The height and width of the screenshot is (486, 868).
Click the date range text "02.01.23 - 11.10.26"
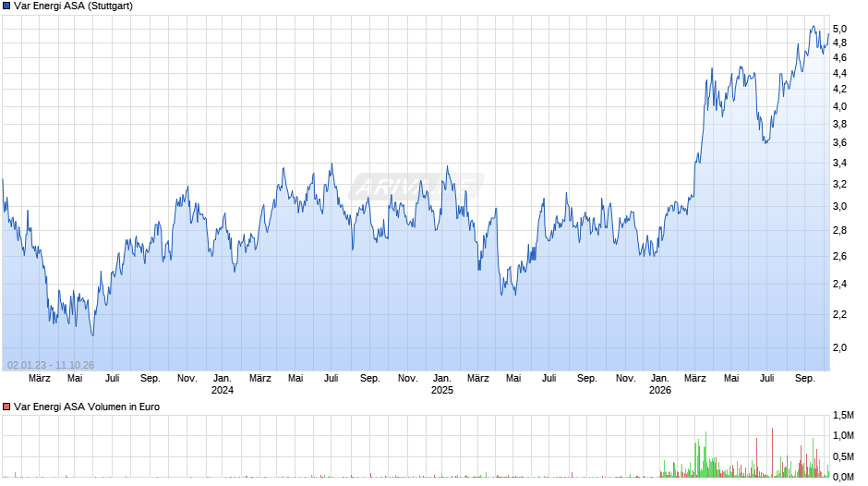pos(51,365)
